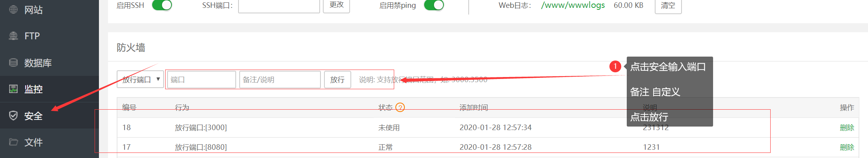This screenshot has width=868, height=158.
Task: Delete the port 3000 rule
Action: 847,128
